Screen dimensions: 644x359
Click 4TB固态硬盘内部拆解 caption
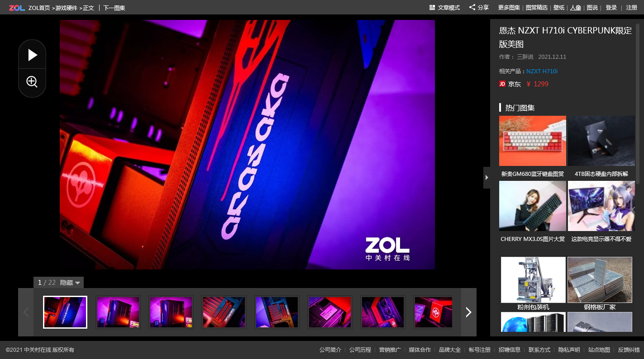[601, 174]
